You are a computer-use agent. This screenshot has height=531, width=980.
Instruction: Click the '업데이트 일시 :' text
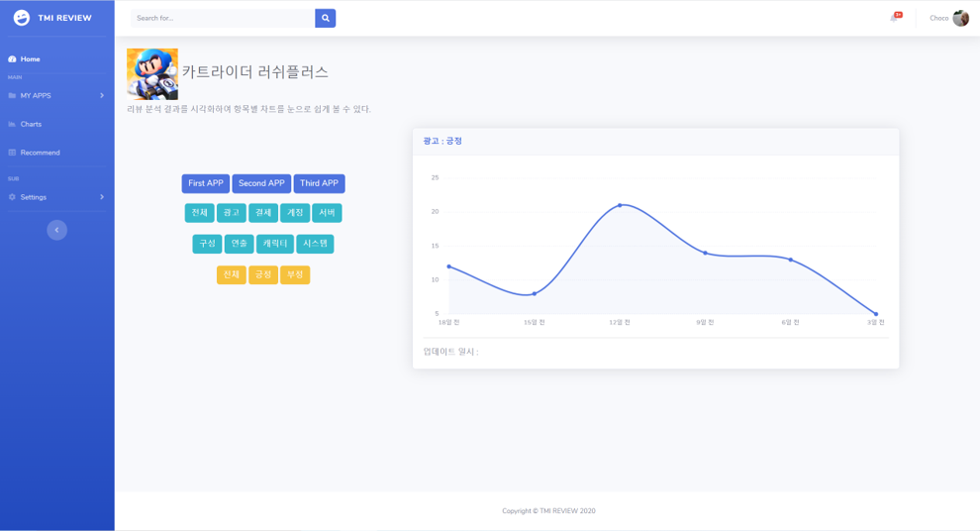point(450,352)
